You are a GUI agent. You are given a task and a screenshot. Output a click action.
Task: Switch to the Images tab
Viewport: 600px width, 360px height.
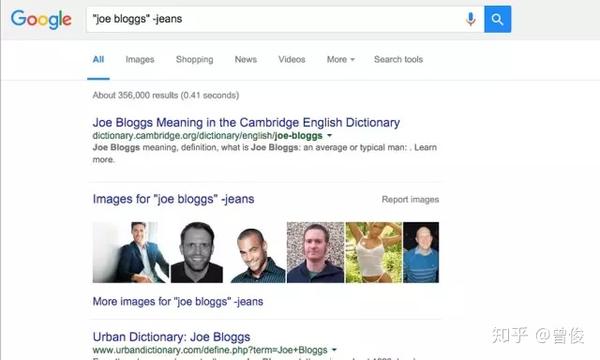[140, 60]
